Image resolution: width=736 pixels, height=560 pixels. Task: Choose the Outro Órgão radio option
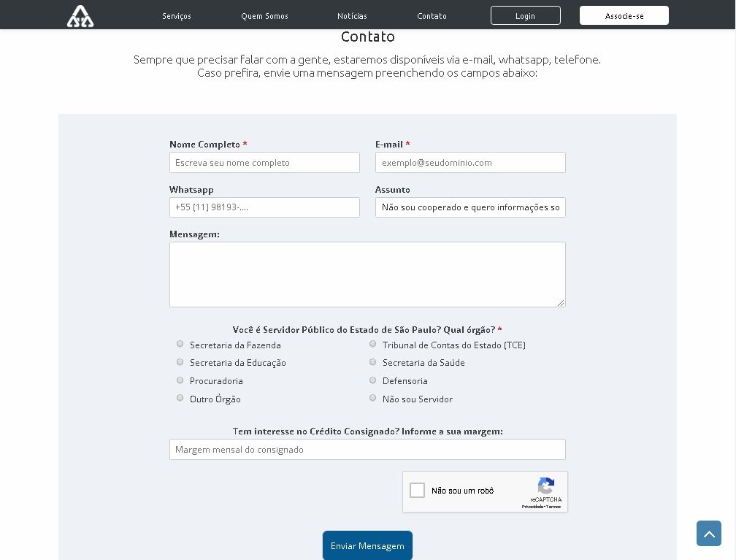[x=180, y=398]
